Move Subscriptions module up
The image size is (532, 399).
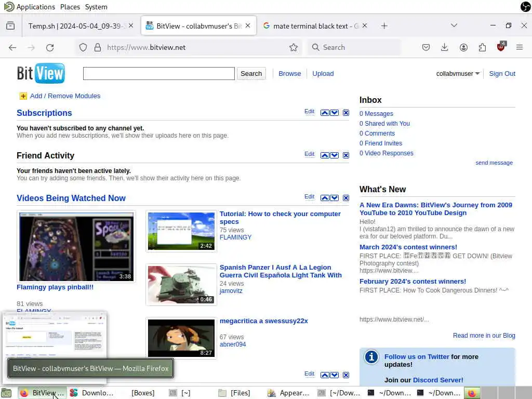[x=325, y=113]
